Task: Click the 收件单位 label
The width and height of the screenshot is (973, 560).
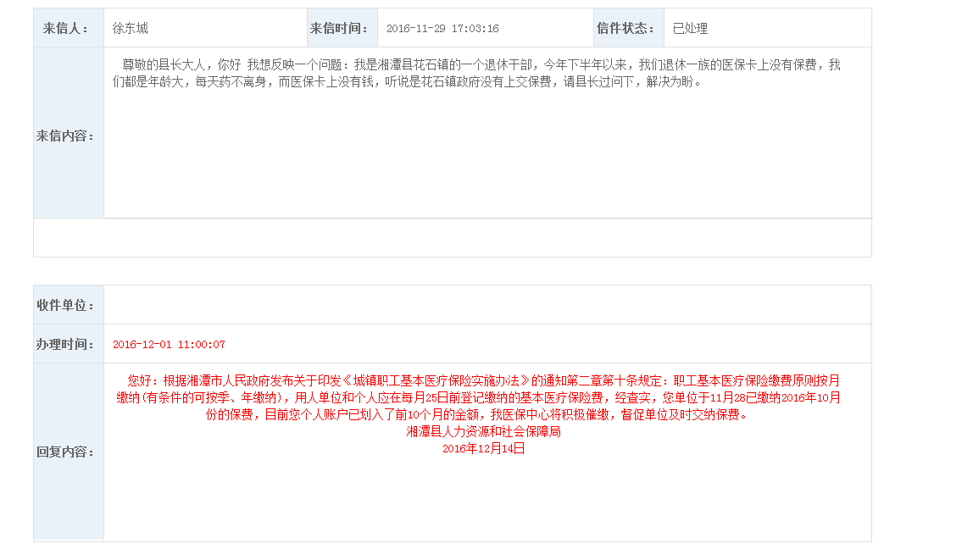Action: click(65, 305)
